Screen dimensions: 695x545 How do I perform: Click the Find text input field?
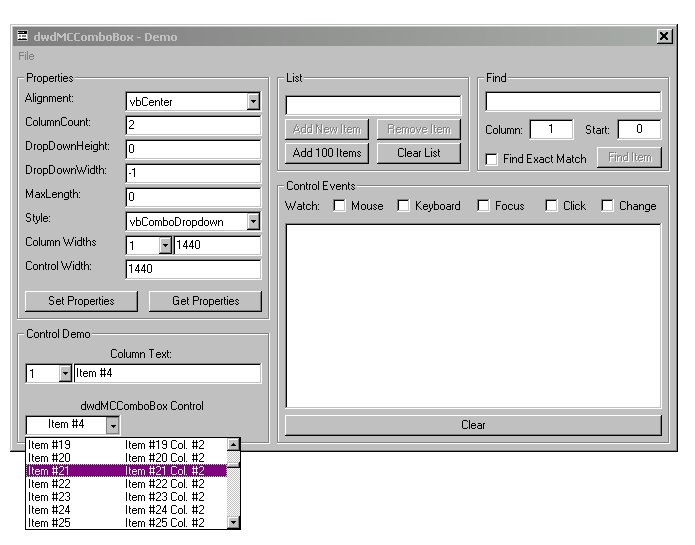click(573, 101)
